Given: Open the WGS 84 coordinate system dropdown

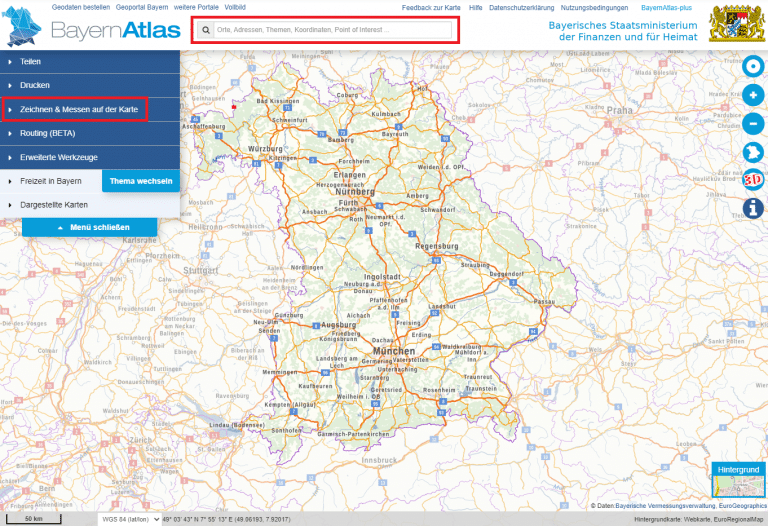Looking at the screenshot, I should tap(129, 519).
